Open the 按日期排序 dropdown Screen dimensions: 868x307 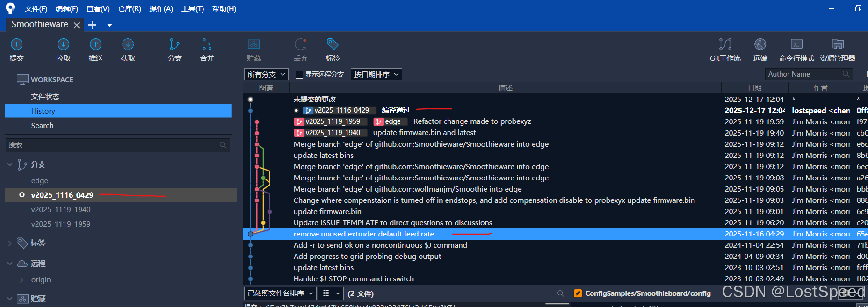pyautogui.click(x=376, y=74)
